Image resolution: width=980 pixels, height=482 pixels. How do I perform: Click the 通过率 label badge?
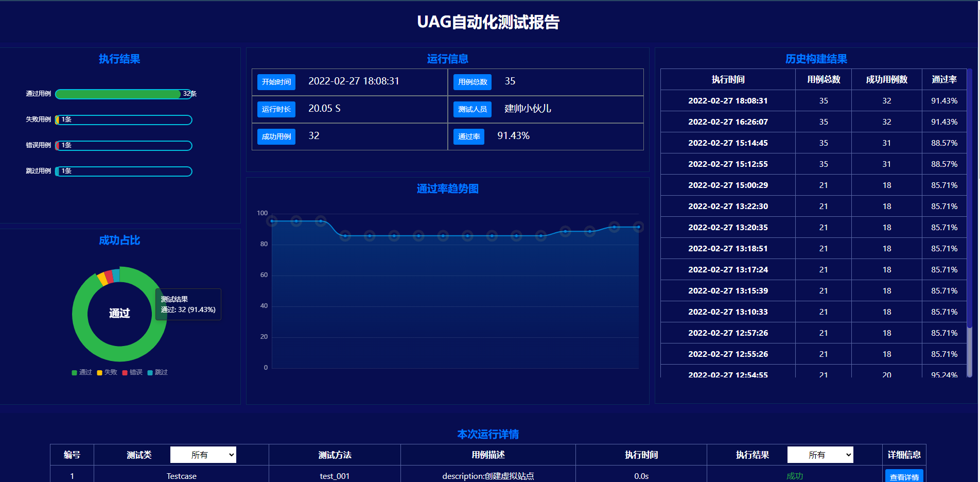pyautogui.click(x=469, y=136)
